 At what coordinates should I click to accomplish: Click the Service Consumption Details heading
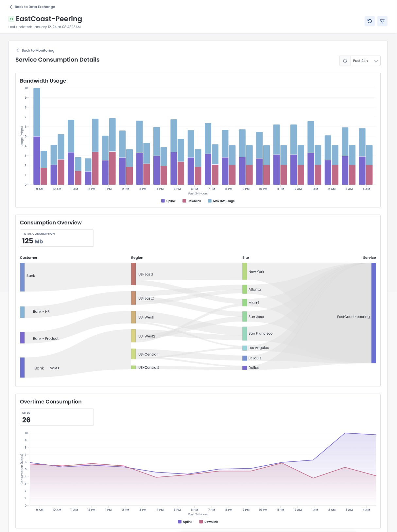pos(58,60)
